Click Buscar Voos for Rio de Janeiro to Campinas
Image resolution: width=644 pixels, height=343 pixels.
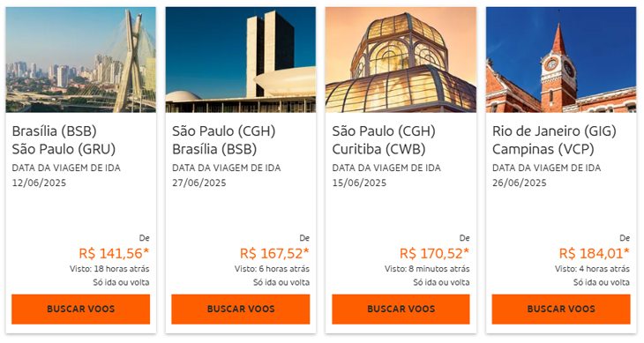(561, 309)
